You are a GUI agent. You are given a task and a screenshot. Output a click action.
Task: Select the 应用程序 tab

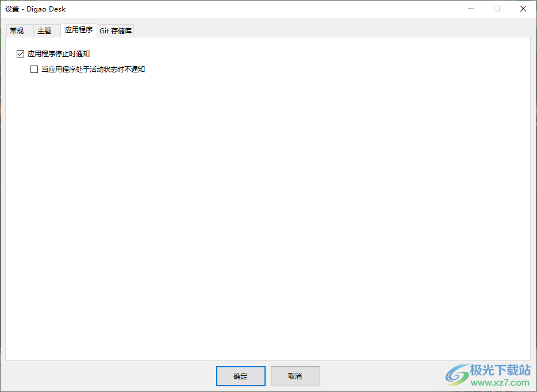tap(79, 30)
